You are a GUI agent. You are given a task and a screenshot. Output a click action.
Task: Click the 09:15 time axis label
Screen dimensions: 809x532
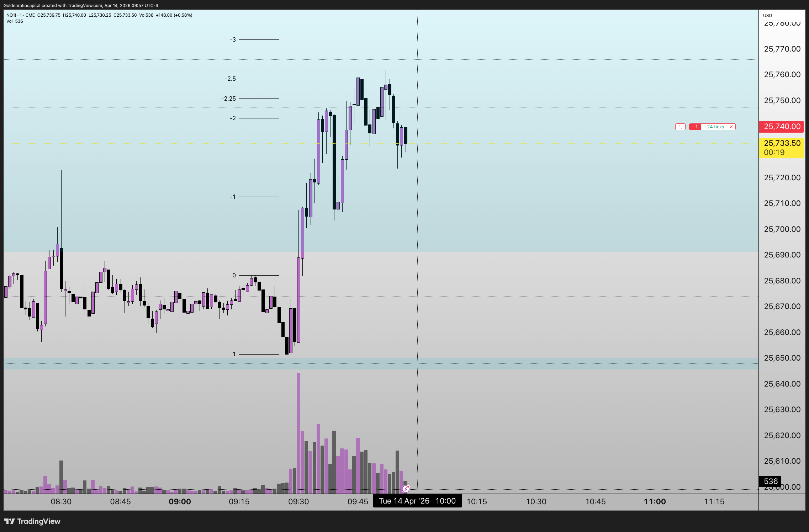tap(239, 501)
